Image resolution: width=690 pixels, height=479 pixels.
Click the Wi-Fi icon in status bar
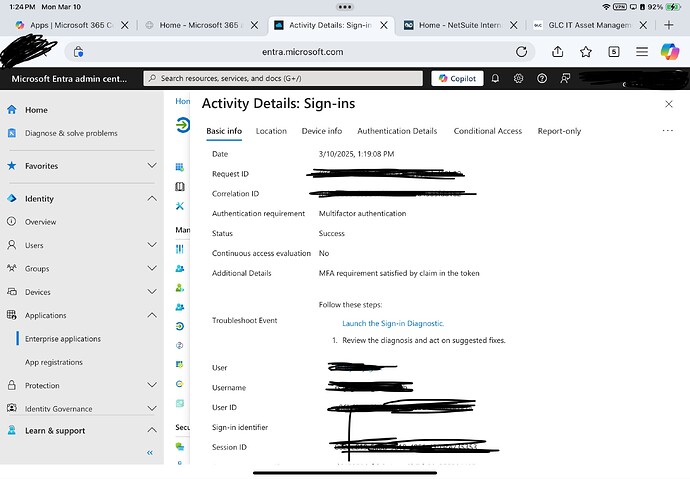click(606, 7)
